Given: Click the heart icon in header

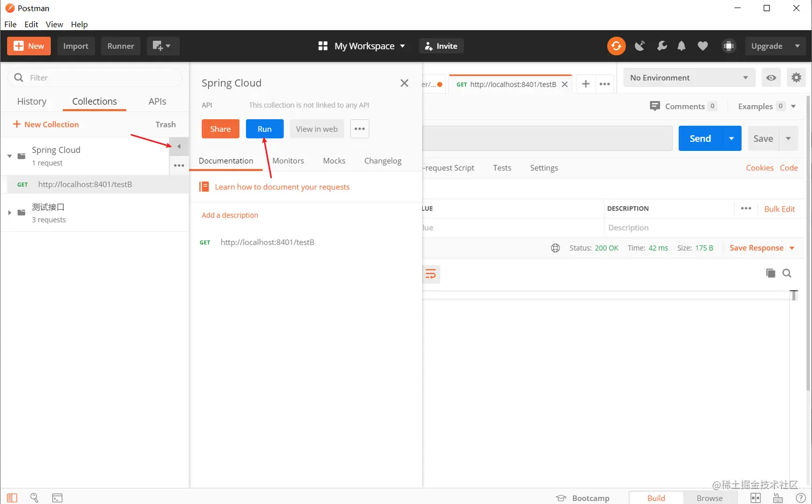Looking at the screenshot, I should pyautogui.click(x=702, y=46).
